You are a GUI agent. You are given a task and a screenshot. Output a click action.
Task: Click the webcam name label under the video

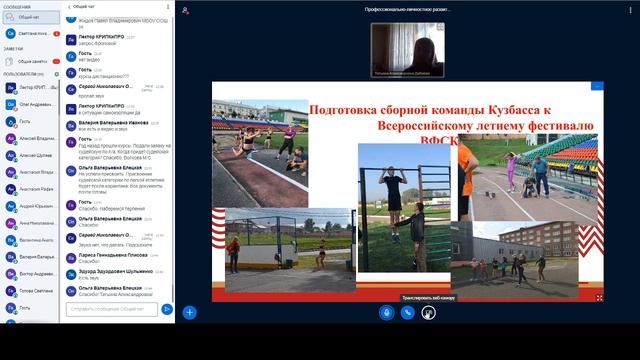click(402, 73)
